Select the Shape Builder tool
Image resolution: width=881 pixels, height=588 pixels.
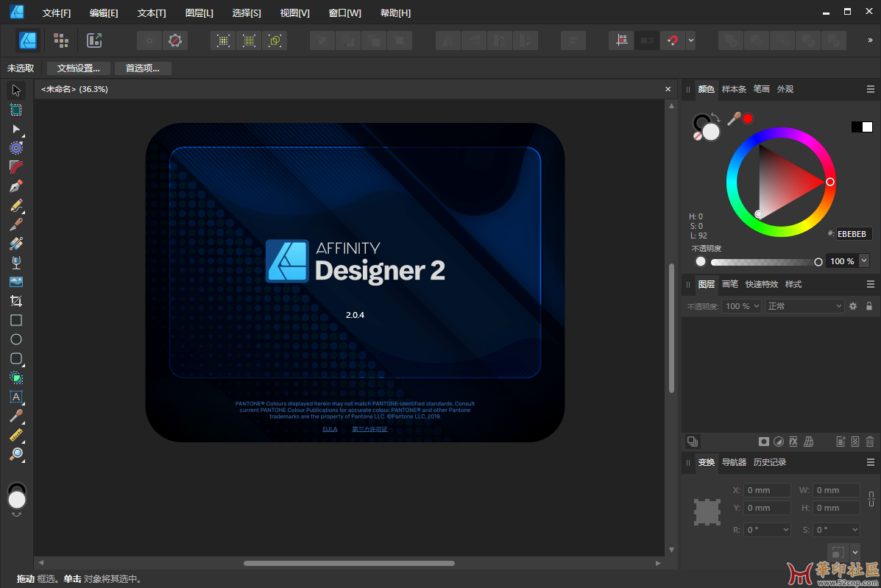coord(16,378)
